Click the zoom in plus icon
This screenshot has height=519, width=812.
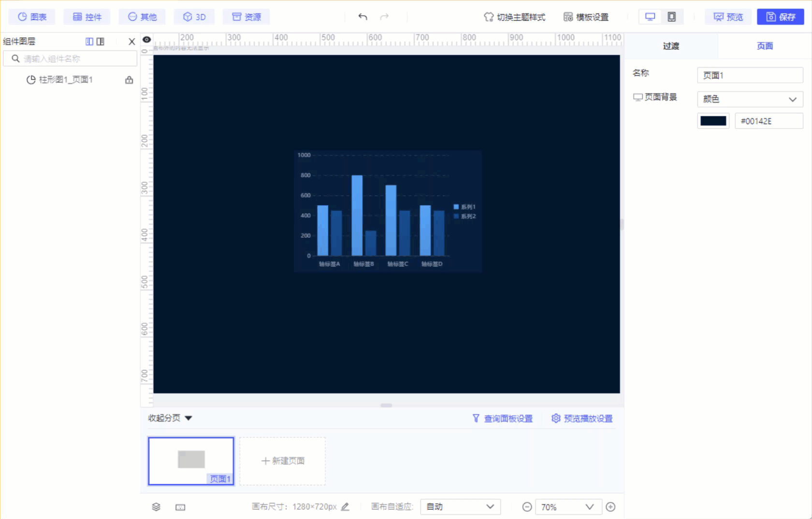point(610,507)
